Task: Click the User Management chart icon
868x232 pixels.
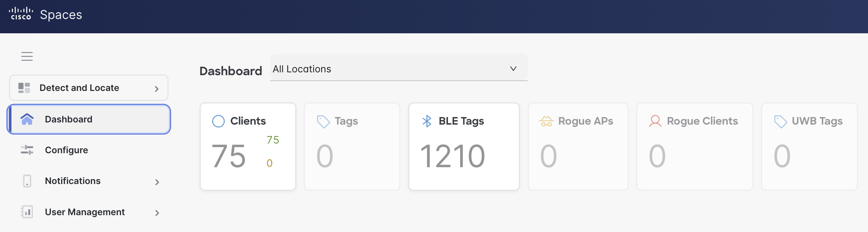Action: pos(27,212)
